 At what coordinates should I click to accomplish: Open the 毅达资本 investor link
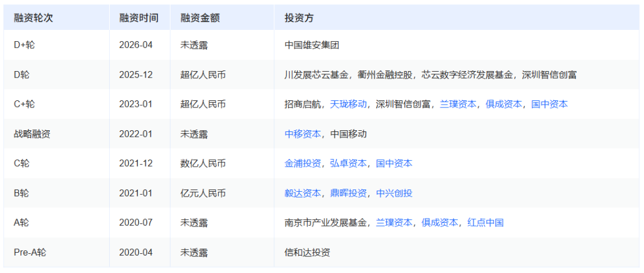coord(303,193)
